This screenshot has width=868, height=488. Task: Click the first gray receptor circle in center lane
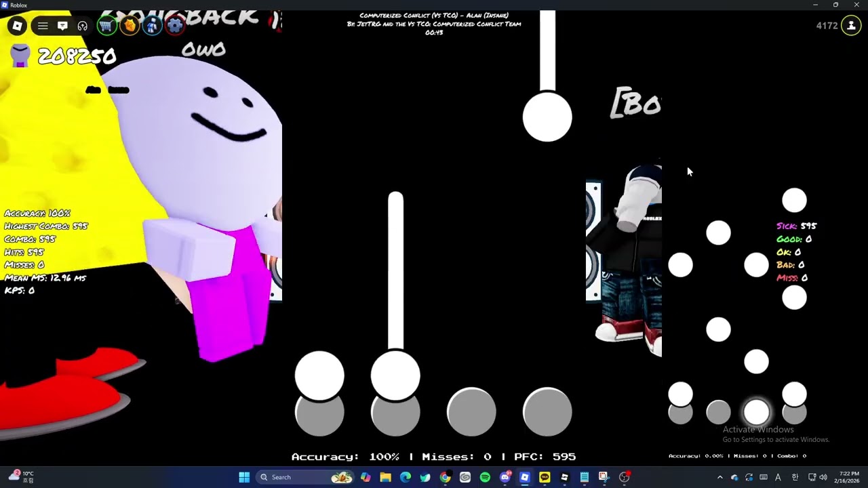319,412
